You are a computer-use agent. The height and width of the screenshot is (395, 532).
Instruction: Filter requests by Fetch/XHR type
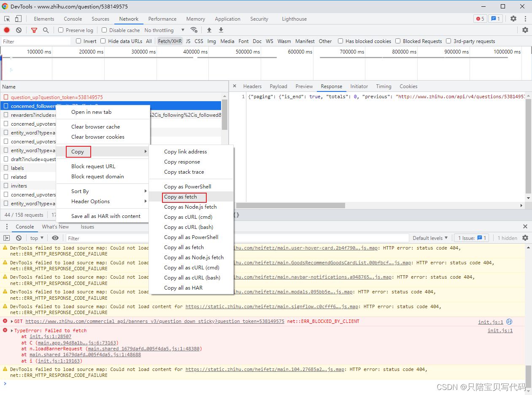(170, 41)
